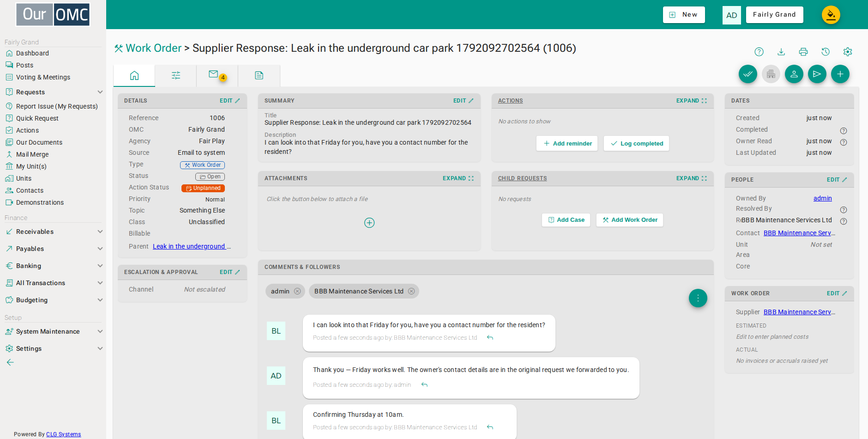This screenshot has height=439, width=868.
Task: Collapse the sidebar with back arrow
Action: pos(10,362)
